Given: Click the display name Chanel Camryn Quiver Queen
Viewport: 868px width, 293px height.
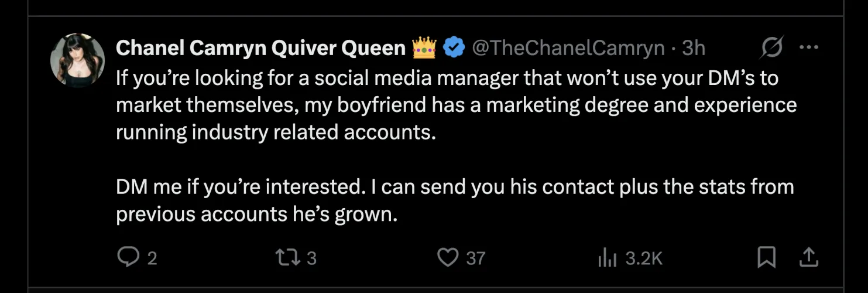Looking at the screenshot, I should [260, 48].
